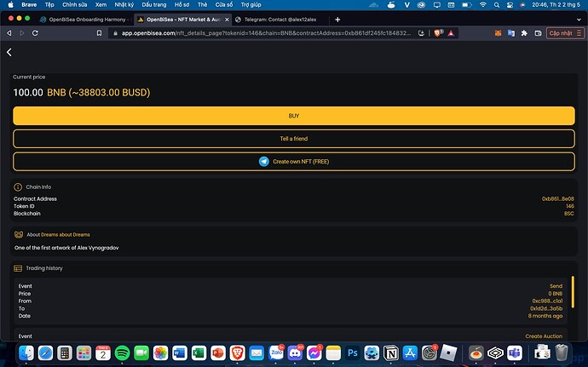
Task: Click the Spotlight search icon in menu bar
Action: pyautogui.click(x=497, y=5)
